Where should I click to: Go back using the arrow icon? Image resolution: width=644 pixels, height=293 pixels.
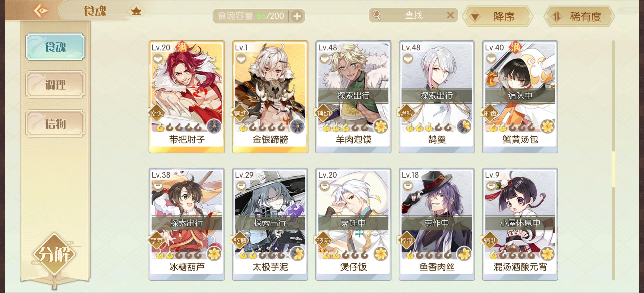[x=40, y=11]
